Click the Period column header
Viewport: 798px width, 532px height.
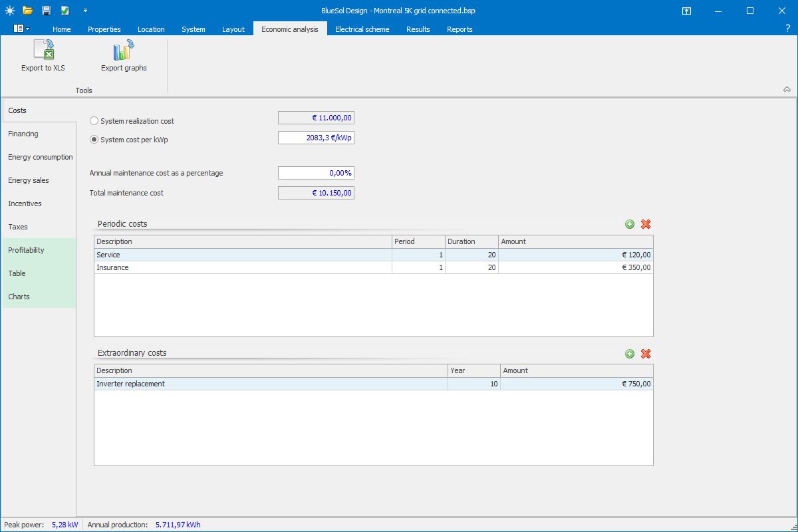tap(418, 241)
